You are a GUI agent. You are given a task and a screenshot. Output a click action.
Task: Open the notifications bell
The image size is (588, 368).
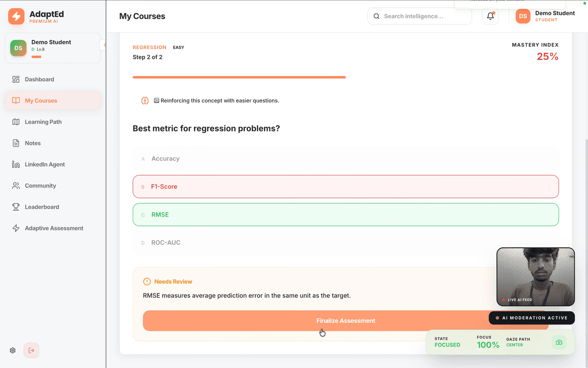click(x=490, y=16)
